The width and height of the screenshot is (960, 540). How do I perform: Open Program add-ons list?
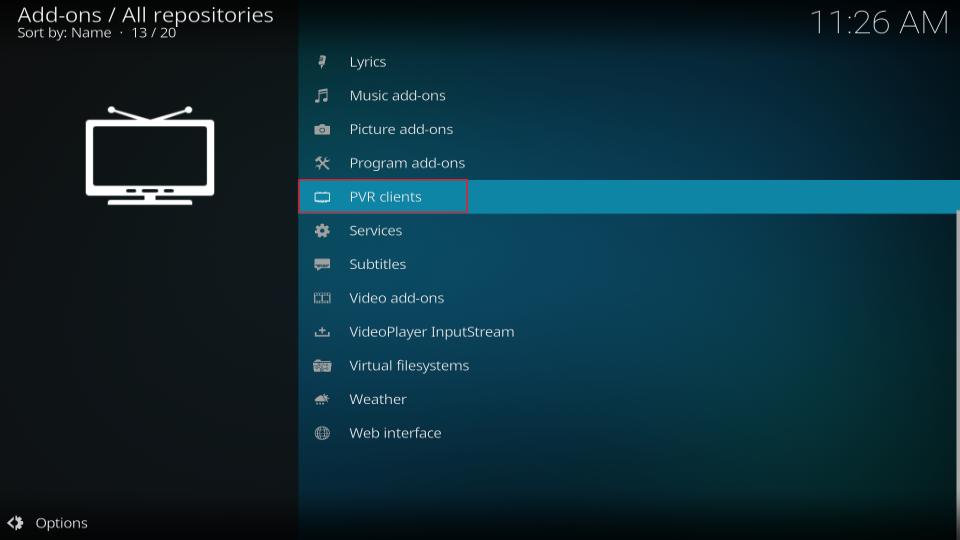coord(627,163)
